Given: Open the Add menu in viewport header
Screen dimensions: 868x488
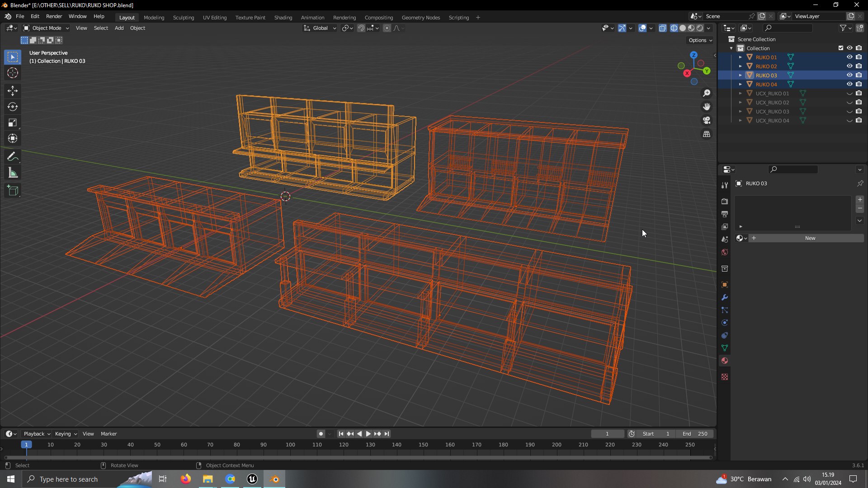Looking at the screenshot, I should point(119,28).
